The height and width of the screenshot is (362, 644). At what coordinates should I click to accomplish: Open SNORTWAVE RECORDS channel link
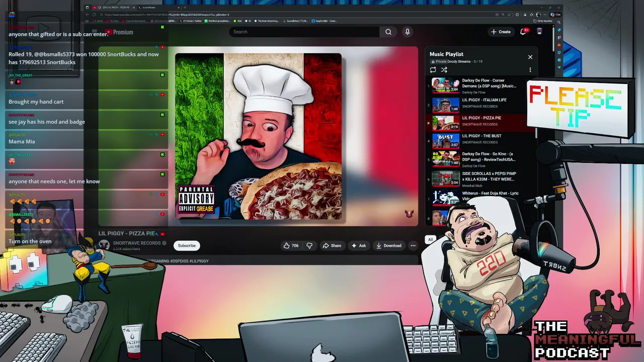[x=136, y=243]
